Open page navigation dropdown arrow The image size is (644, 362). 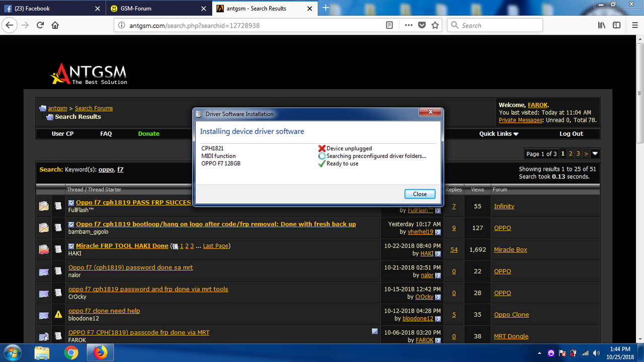(x=595, y=153)
